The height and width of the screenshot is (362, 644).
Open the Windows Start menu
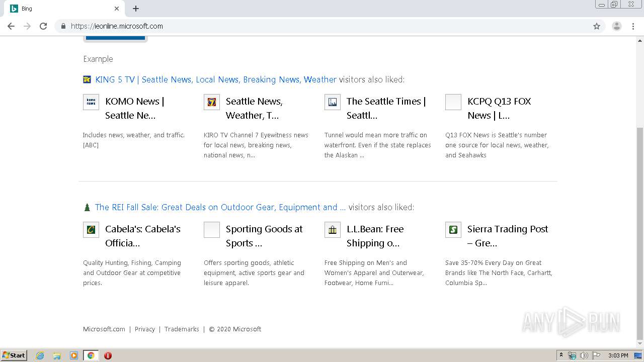tap(14, 355)
